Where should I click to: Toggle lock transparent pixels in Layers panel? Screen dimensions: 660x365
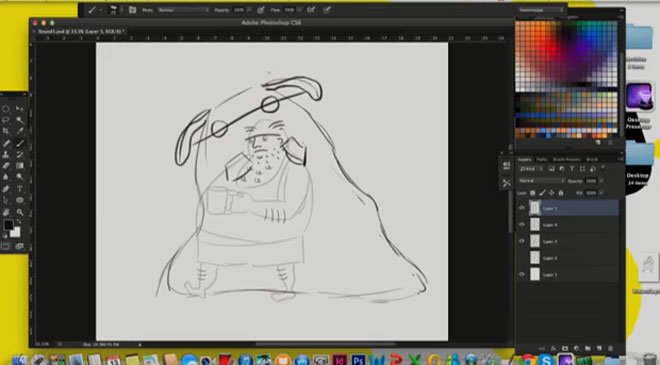[x=532, y=193]
